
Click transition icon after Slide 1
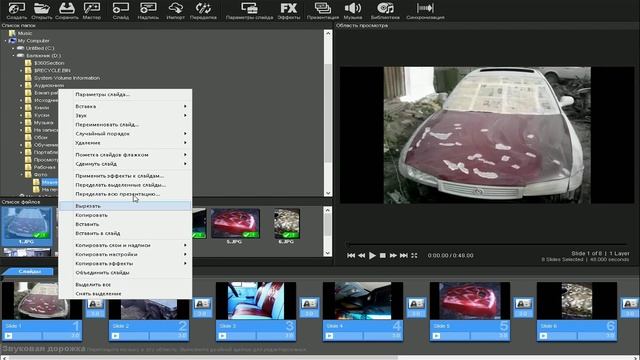(x=95, y=307)
